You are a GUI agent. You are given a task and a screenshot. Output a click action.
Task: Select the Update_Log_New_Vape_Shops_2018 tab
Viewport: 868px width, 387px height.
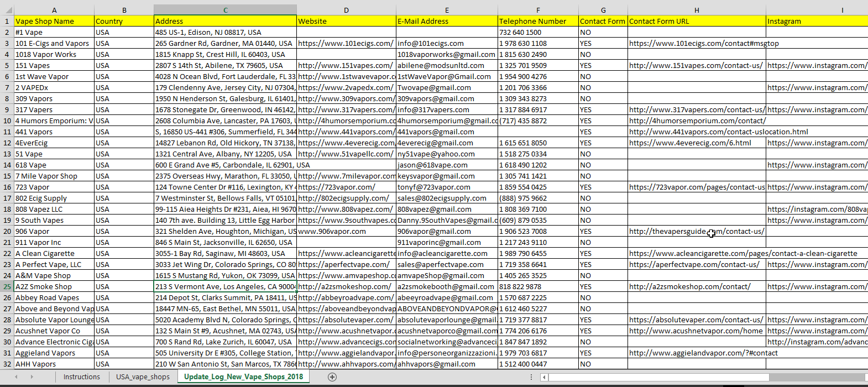[243, 377]
